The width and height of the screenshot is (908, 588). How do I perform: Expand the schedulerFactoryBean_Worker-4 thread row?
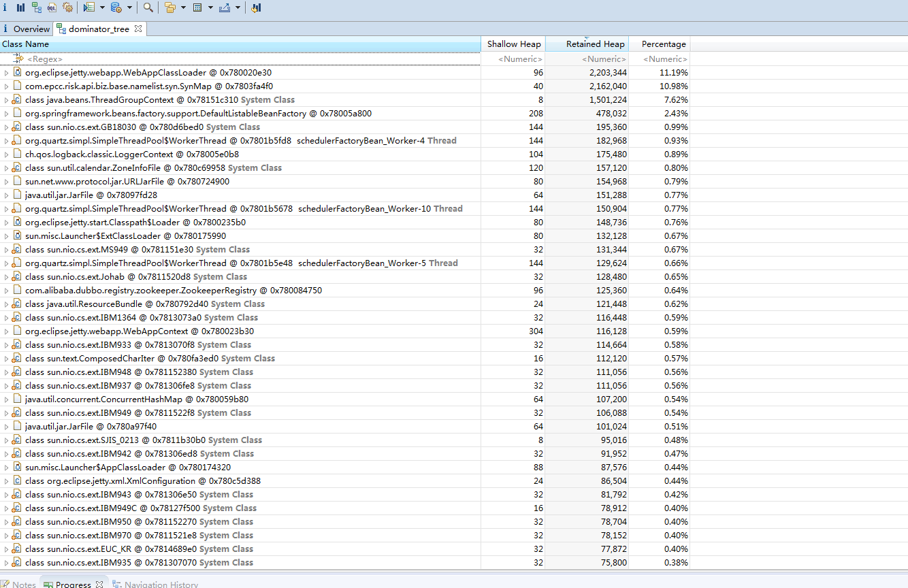(6, 141)
